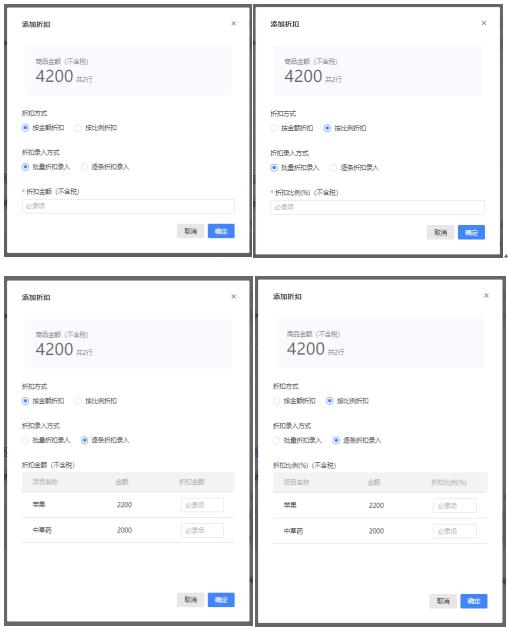The image size is (508, 631).
Task: Select 按金额折扣 in the bottom-right dialog
Action: pyautogui.click(x=295, y=401)
